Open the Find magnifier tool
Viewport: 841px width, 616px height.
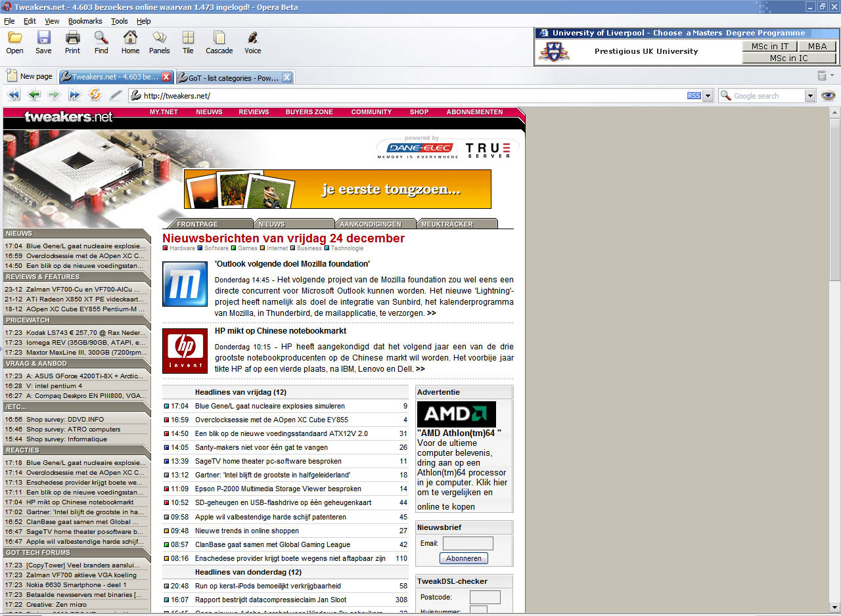[101, 37]
